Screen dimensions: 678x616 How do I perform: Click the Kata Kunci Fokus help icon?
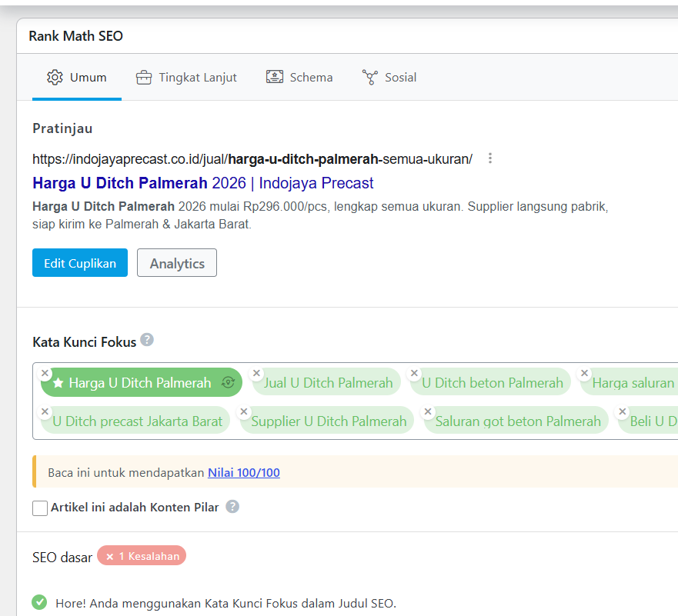(147, 340)
